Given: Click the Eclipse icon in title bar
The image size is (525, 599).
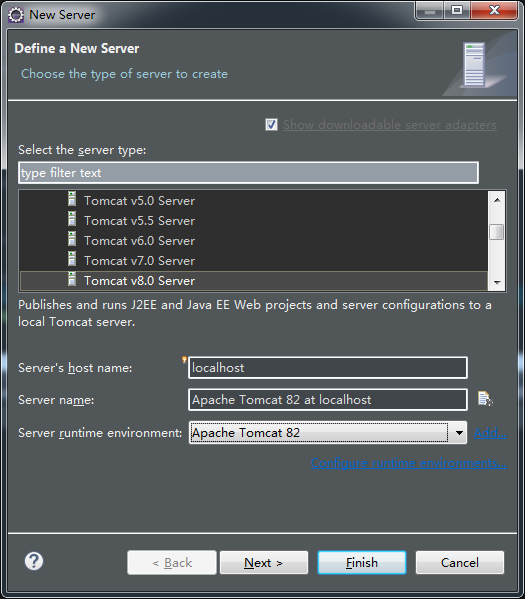Looking at the screenshot, I should coord(16,15).
